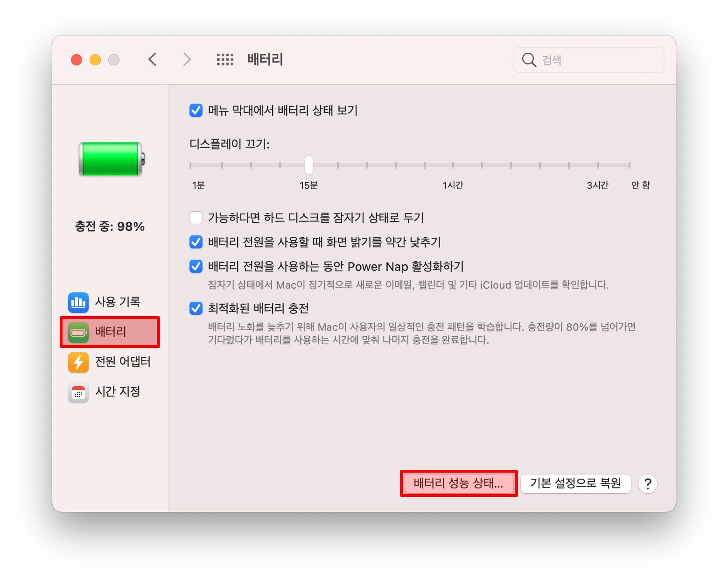
Task: Uncheck 최적화된 배터리 충전
Action: tap(196, 308)
